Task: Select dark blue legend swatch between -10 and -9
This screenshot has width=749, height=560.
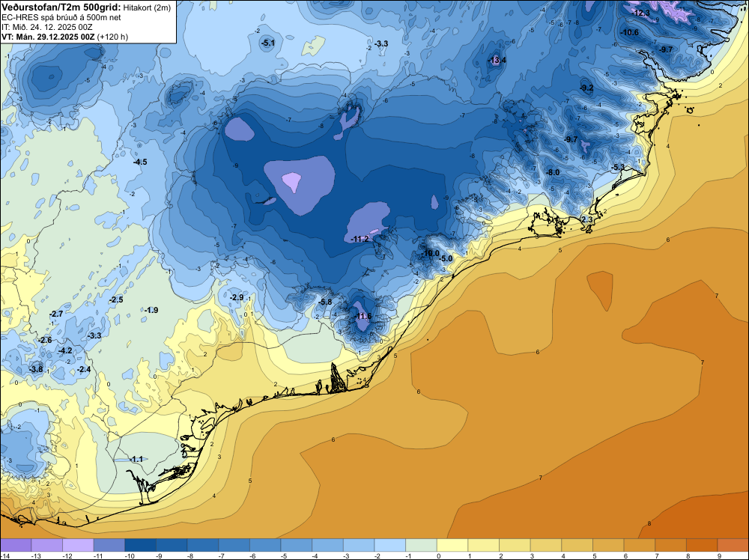Action: [141, 545]
